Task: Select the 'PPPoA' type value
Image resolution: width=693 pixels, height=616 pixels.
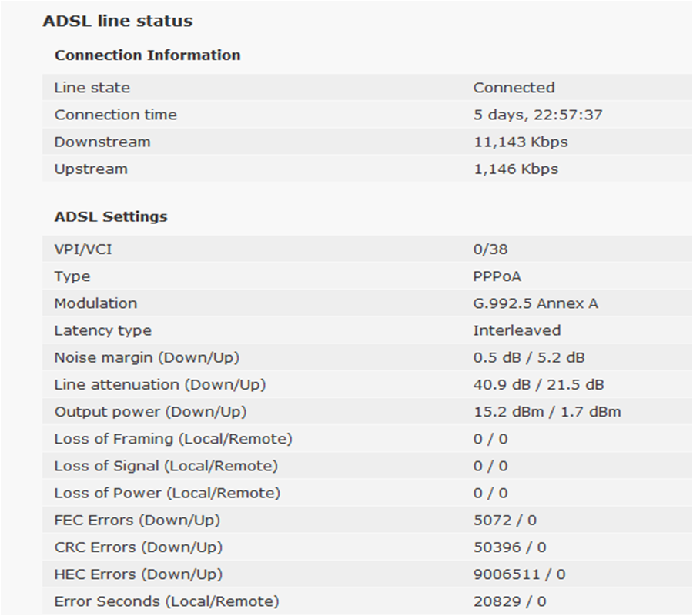Action: (x=497, y=276)
